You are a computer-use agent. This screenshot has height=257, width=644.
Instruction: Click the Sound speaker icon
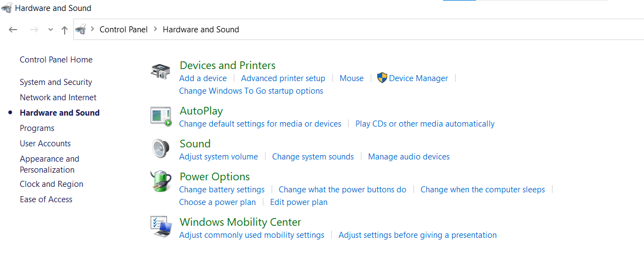point(161,149)
